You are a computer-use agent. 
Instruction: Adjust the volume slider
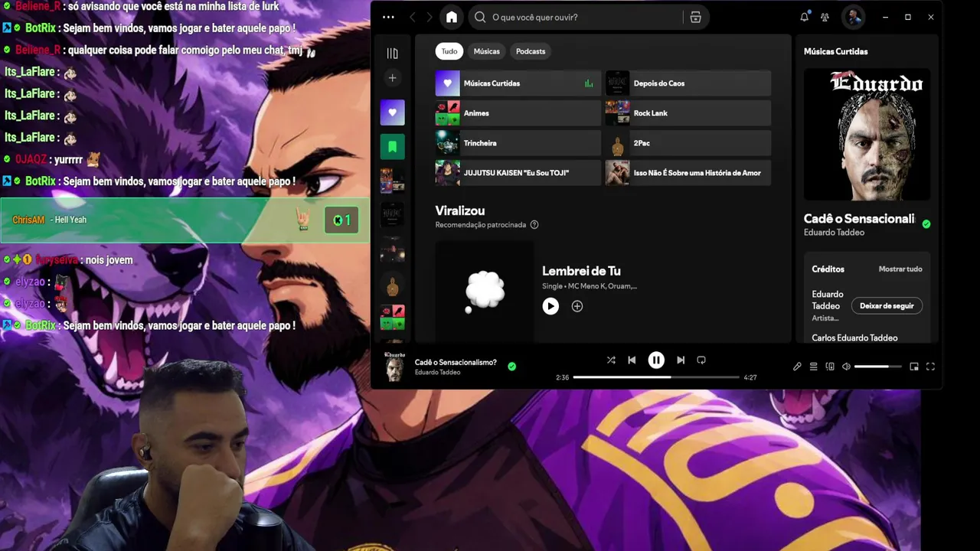878,367
